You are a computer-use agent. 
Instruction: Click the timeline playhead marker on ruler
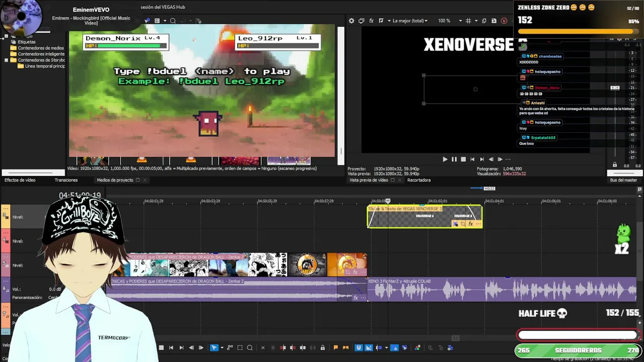pyautogui.click(x=388, y=201)
